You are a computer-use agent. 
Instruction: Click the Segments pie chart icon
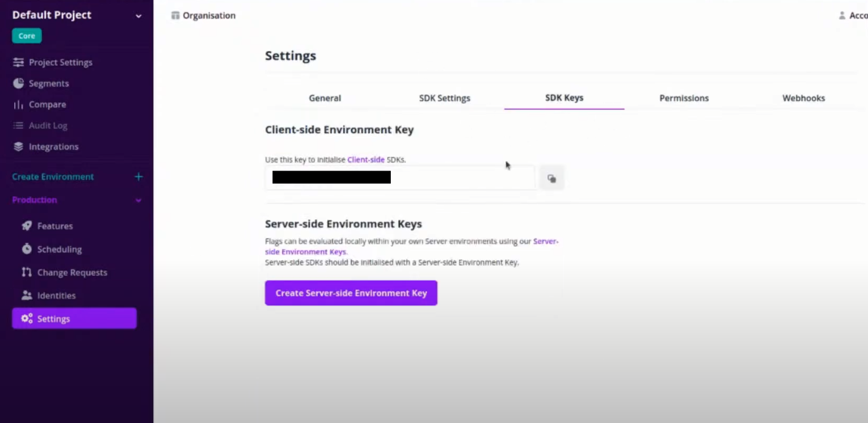pos(18,83)
